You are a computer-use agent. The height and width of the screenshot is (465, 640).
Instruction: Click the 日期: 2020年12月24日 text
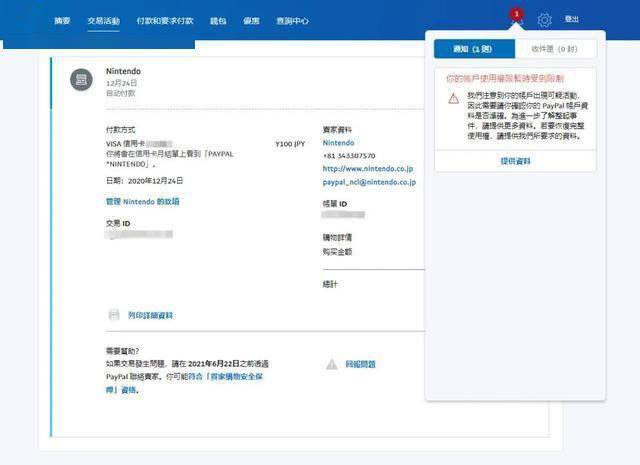144,180
